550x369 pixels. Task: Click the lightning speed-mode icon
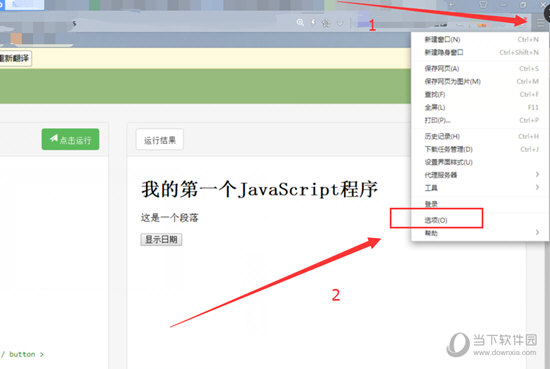point(314,22)
